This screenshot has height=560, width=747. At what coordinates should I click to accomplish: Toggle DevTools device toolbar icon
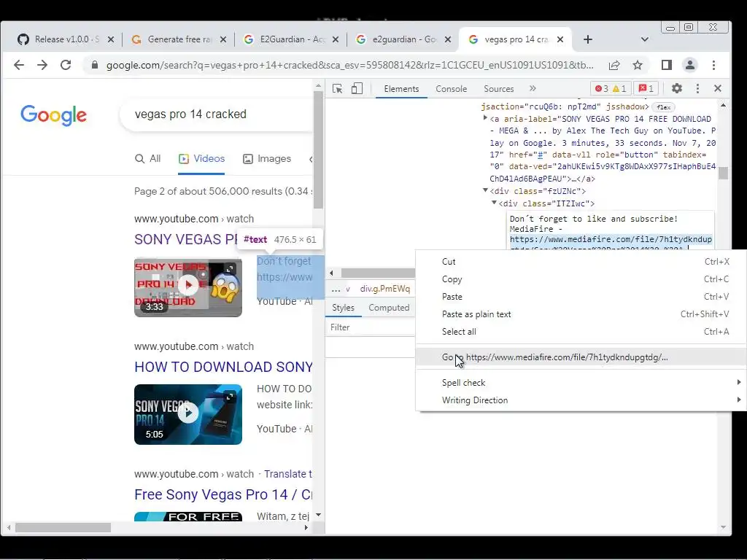(x=357, y=88)
